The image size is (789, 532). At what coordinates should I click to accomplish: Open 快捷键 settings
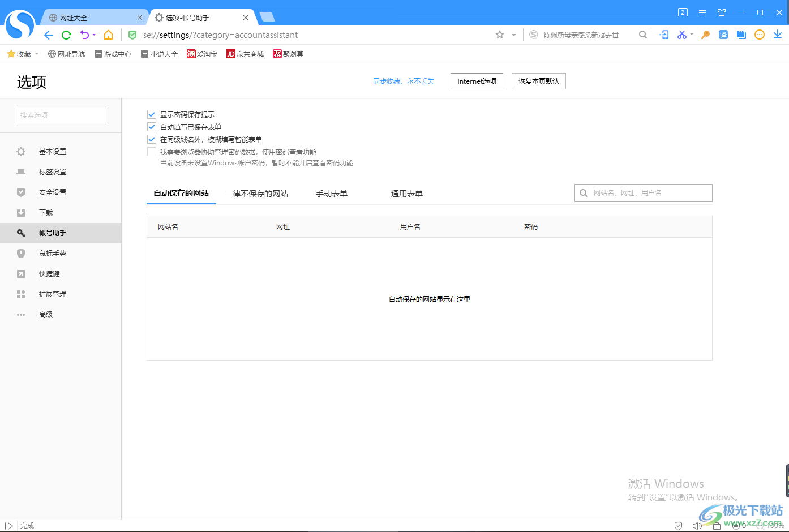point(61,274)
